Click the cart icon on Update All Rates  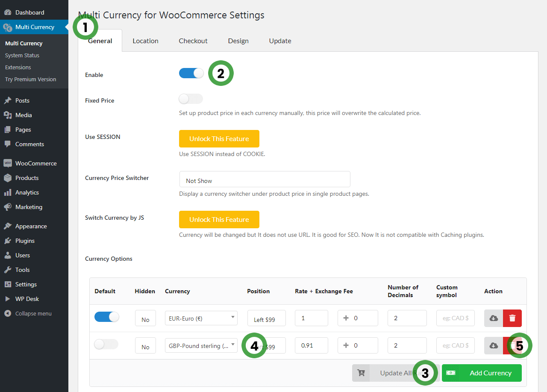361,373
